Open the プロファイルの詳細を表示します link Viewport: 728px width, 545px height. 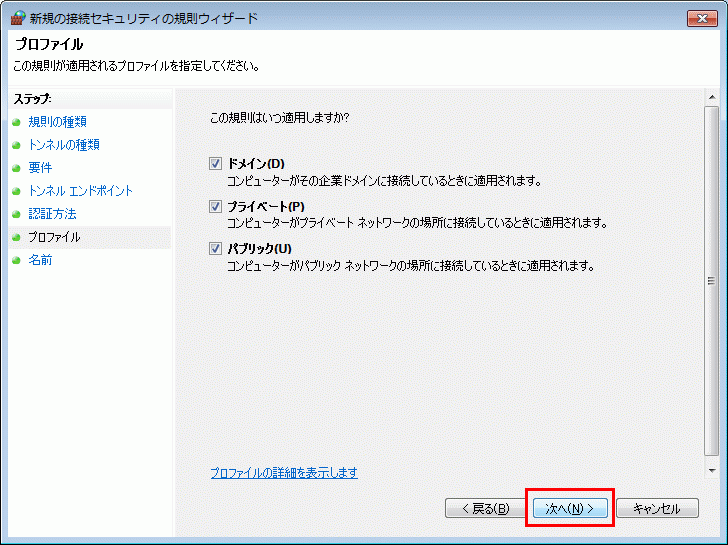pyautogui.click(x=284, y=473)
